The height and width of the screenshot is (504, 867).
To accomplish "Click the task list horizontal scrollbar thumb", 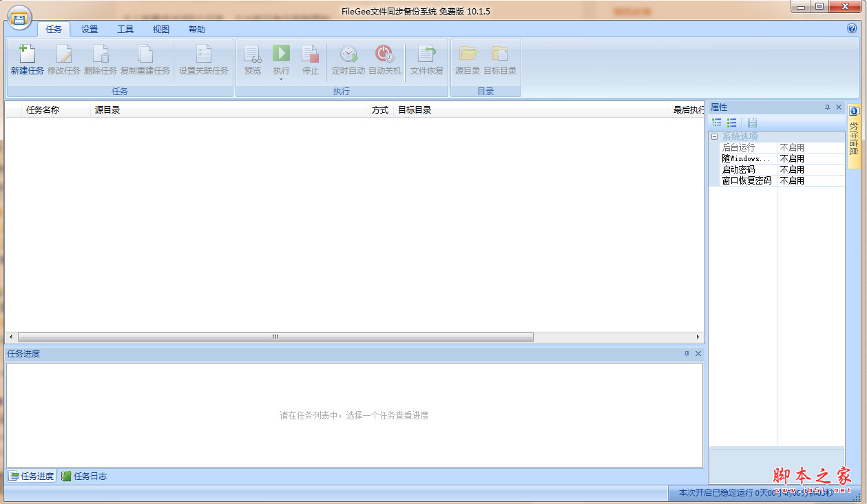I will tap(275, 337).
